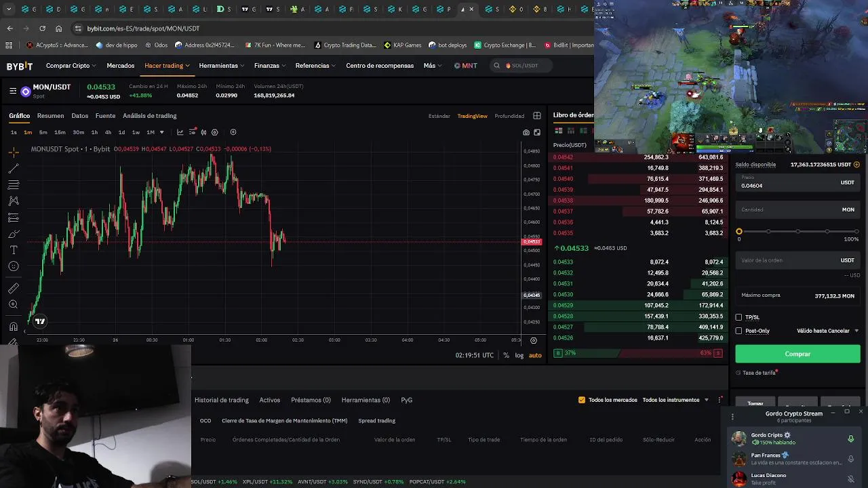Select the trend line drawing tool
The height and width of the screenshot is (488, 868).
tap(14, 169)
